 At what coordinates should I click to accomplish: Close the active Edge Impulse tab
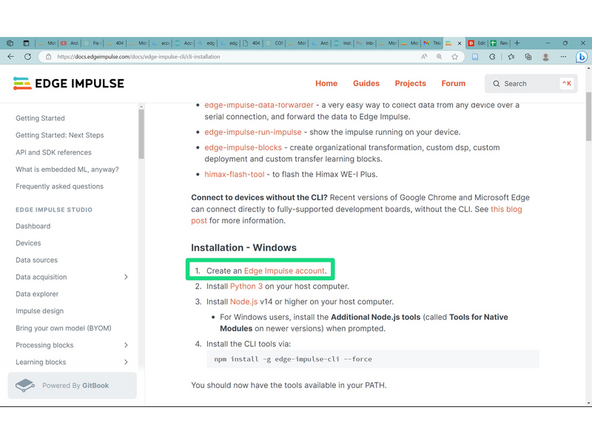(x=459, y=43)
